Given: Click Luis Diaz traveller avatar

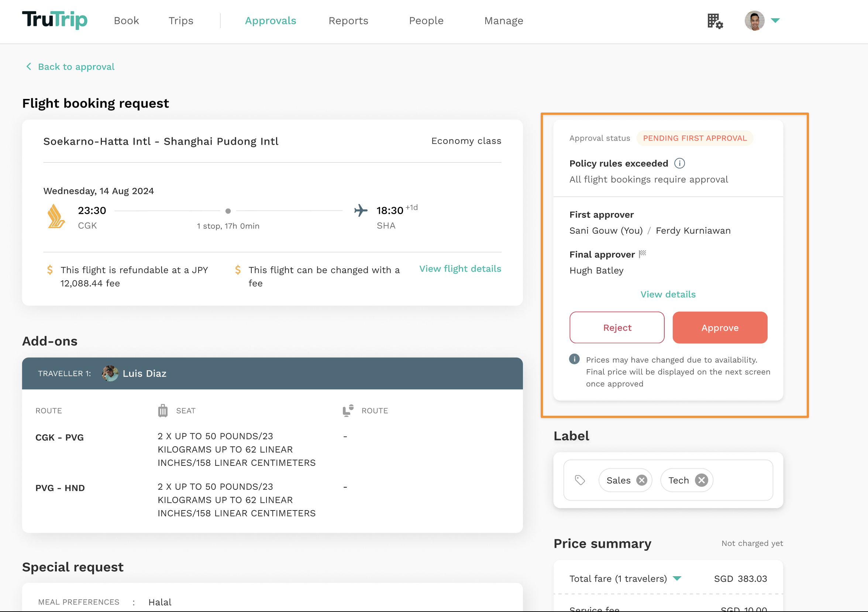Looking at the screenshot, I should click(110, 374).
